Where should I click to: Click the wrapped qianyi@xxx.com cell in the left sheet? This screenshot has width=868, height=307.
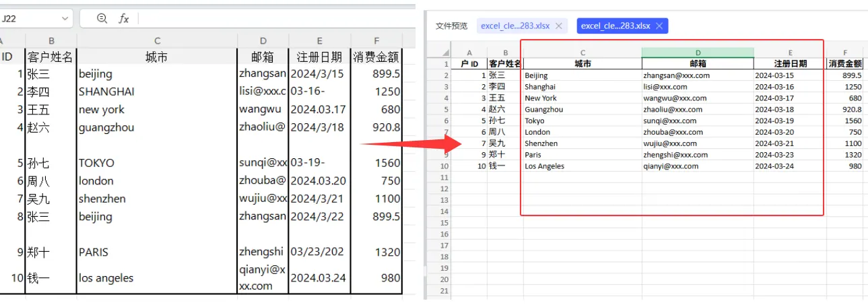tap(263, 277)
